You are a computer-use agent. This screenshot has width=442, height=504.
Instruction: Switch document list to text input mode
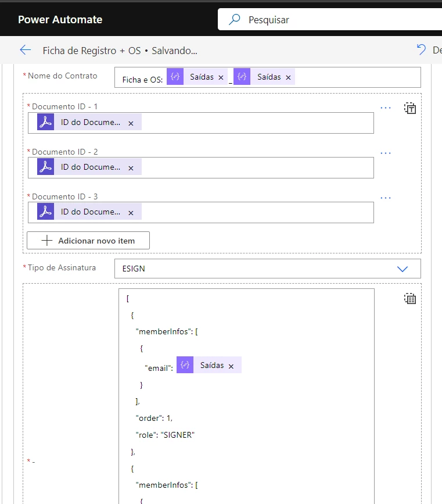click(x=410, y=108)
